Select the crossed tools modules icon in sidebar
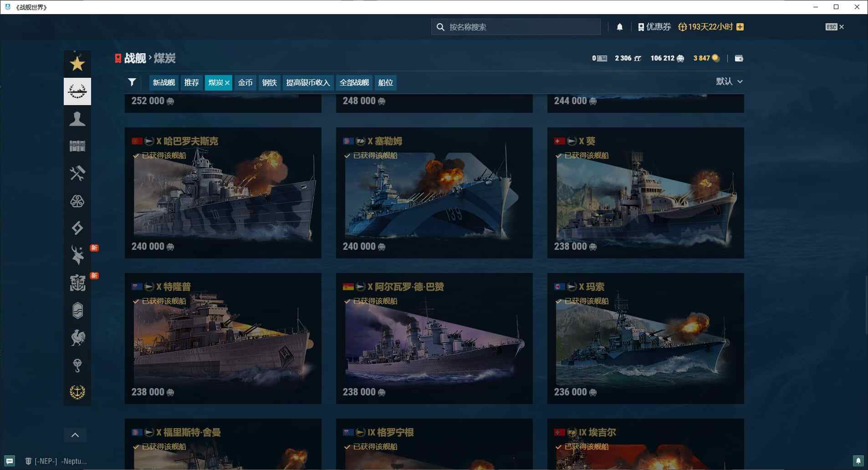 pyautogui.click(x=77, y=173)
